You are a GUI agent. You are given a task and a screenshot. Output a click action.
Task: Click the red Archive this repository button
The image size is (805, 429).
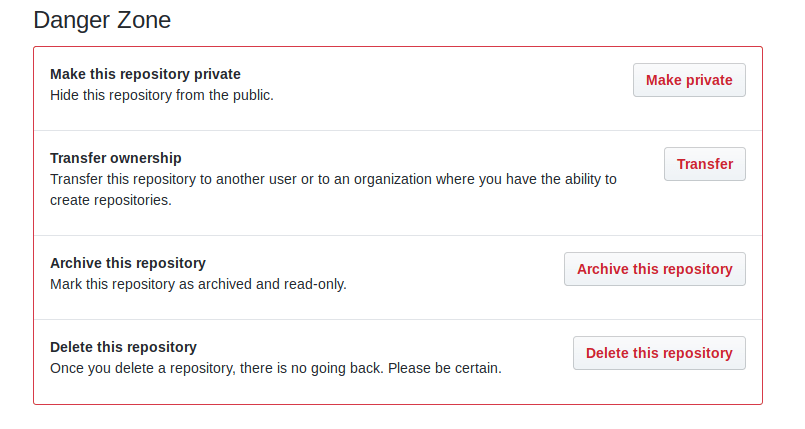click(x=655, y=269)
